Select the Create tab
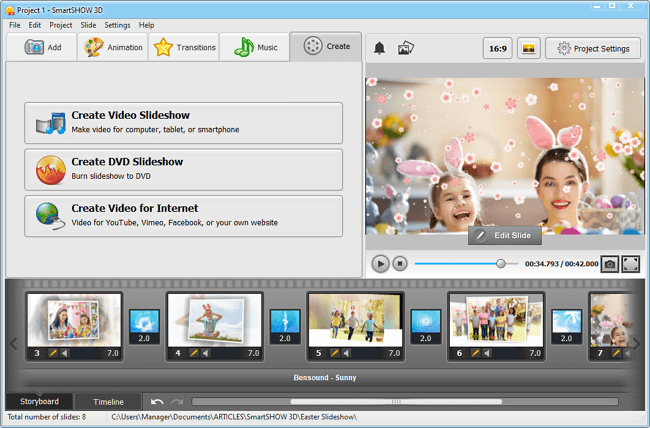 click(x=326, y=46)
